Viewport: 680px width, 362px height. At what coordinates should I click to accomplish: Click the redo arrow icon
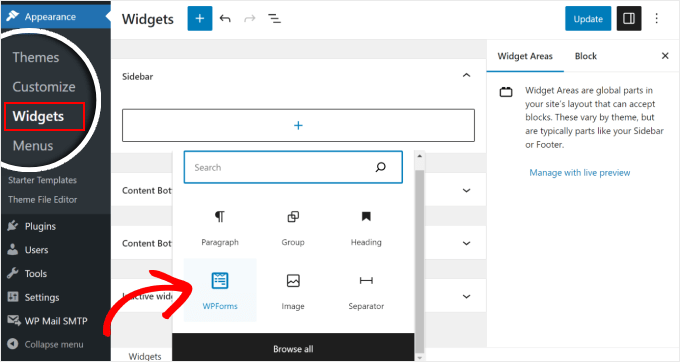click(x=250, y=19)
